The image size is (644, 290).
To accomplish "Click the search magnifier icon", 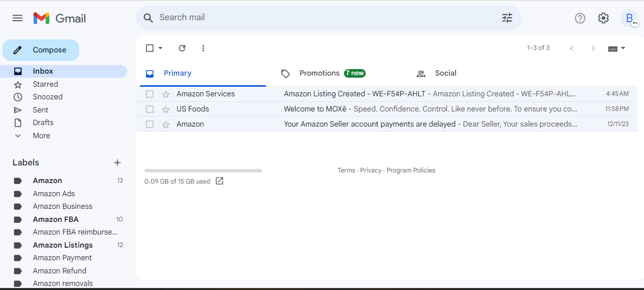I will click(148, 18).
